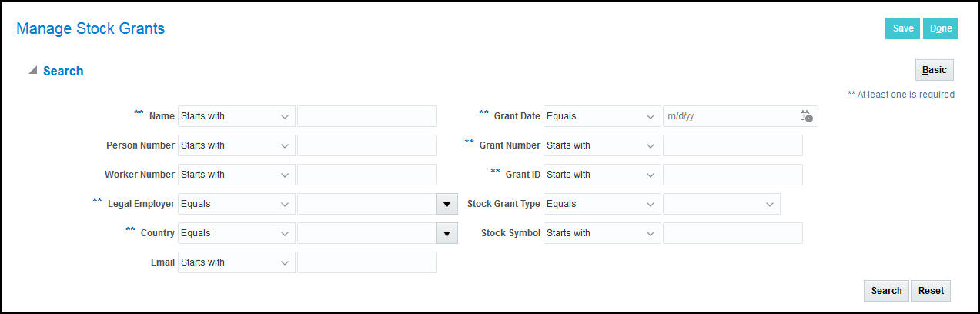
Task: Expand the Worker Number operator dropdown
Action: tap(236, 175)
